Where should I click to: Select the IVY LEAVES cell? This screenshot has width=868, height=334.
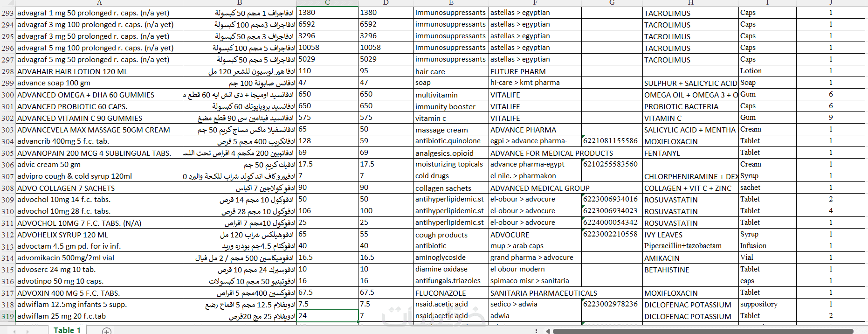(690, 235)
